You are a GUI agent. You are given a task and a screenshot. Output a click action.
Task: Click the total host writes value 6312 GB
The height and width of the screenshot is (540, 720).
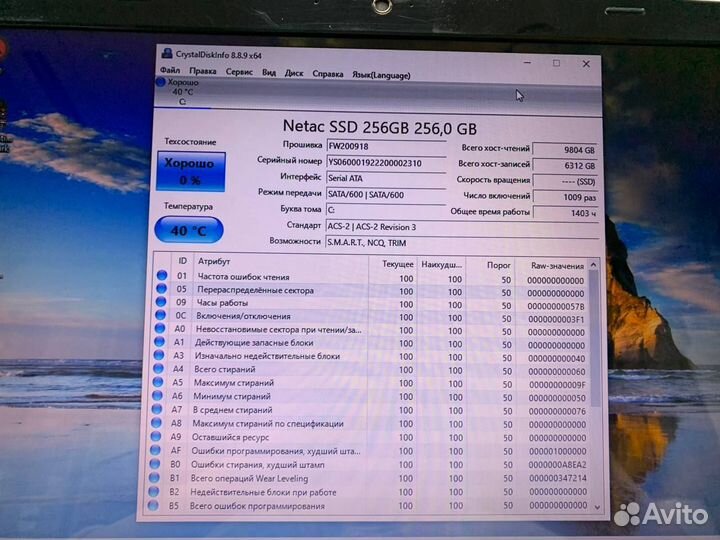565,165
